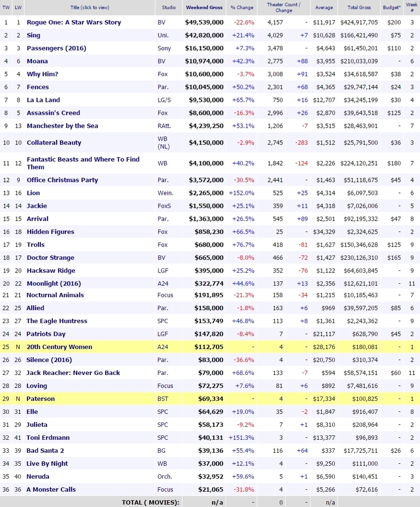Click the Uni. studio link for Sing
The height and width of the screenshot is (507, 420).
[163, 35]
